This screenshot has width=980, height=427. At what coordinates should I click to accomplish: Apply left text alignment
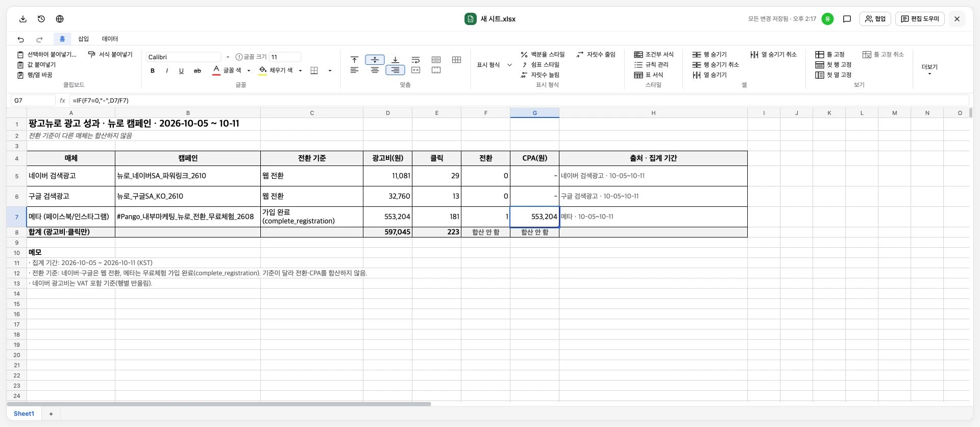[x=354, y=70]
